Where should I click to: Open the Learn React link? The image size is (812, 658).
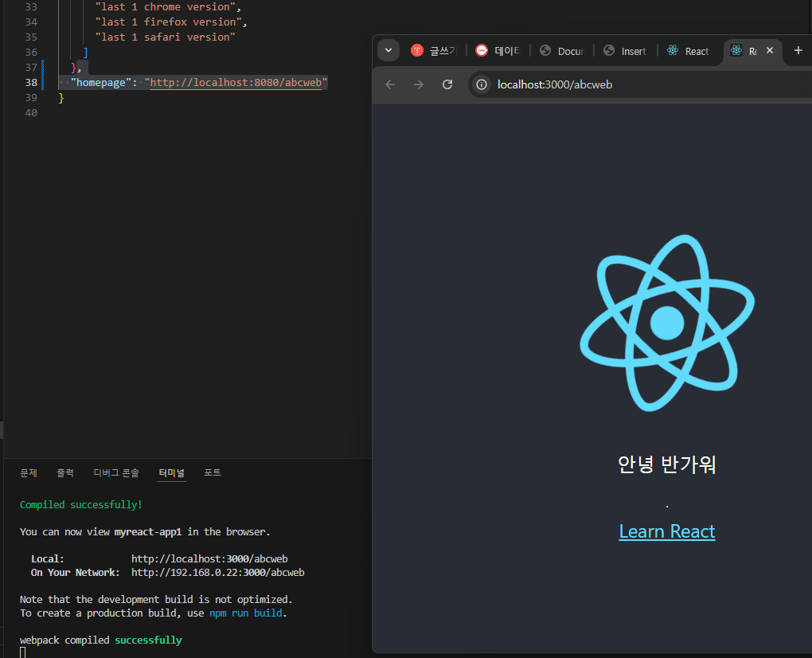[667, 531]
